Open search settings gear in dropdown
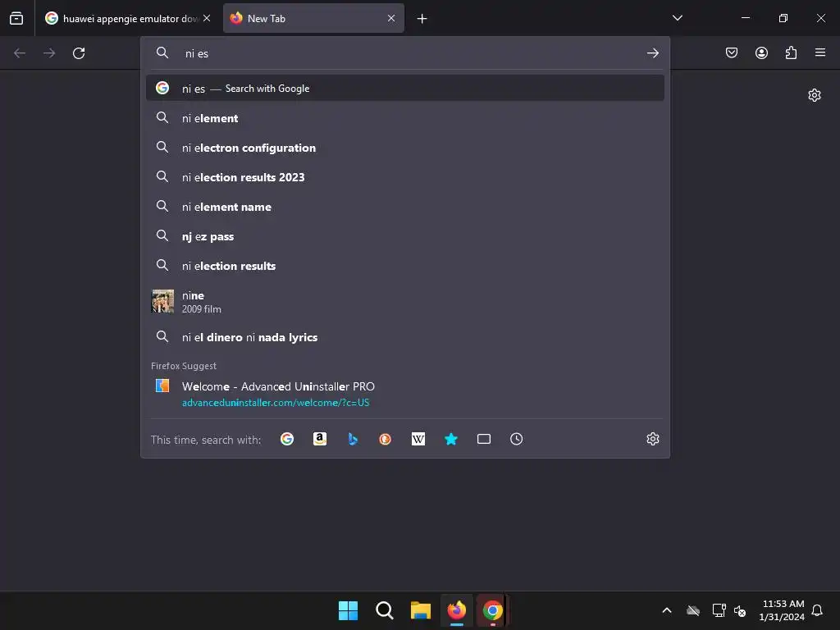The image size is (840, 630). [652, 440]
